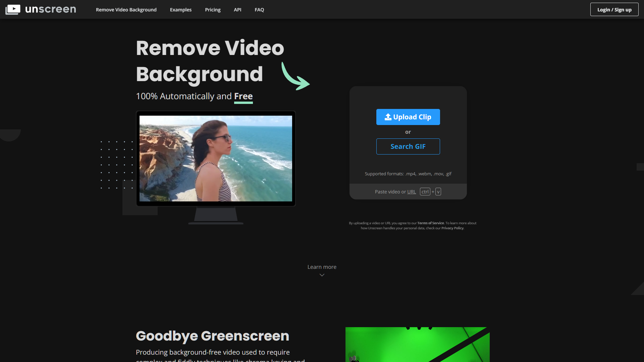Viewport: 644px width, 362px height.
Task: Click the Search GIF button
Action: click(408, 146)
